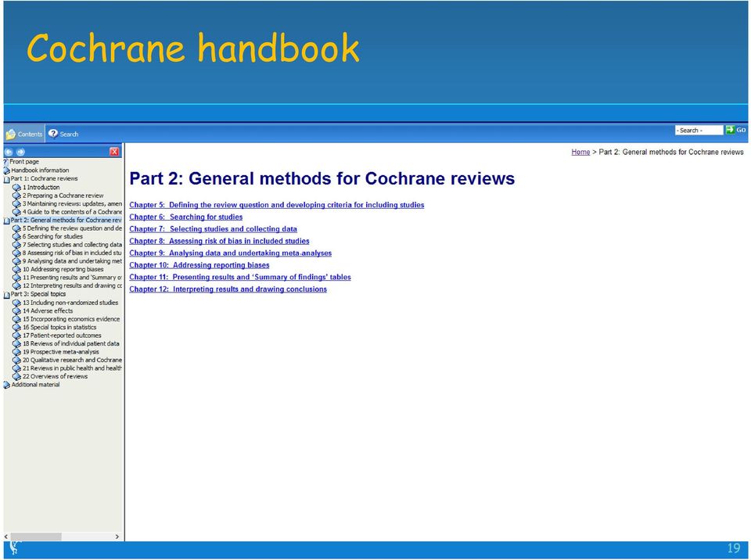751x560 pixels.
Task: Select '14 Adverse effects' tree entry text
Action: pos(48,311)
